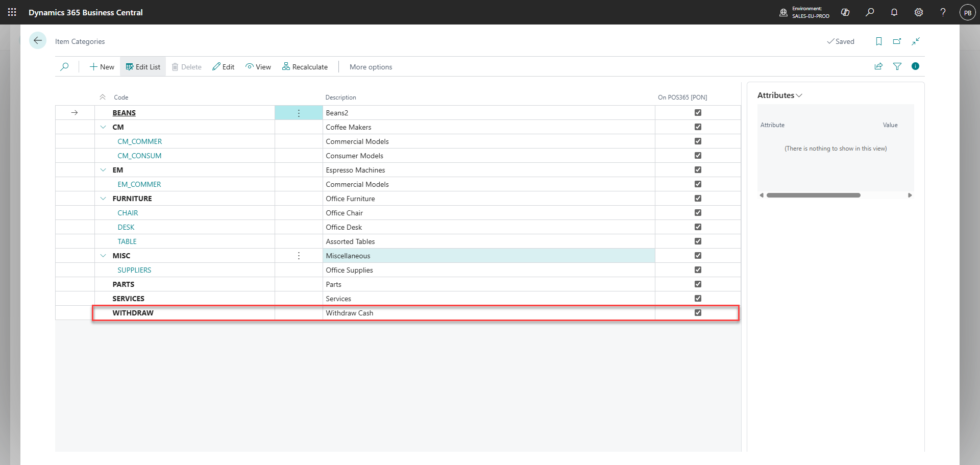Open the app launcher waffle icon

(12, 12)
